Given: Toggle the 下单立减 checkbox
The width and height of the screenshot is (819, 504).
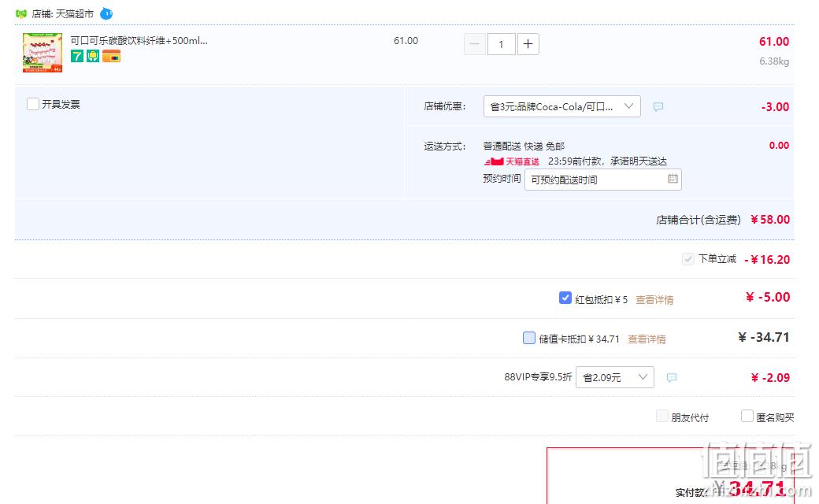Looking at the screenshot, I should pos(688,259).
